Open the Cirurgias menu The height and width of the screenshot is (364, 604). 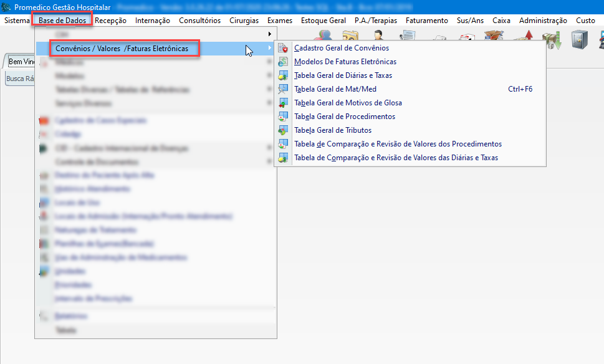click(244, 21)
